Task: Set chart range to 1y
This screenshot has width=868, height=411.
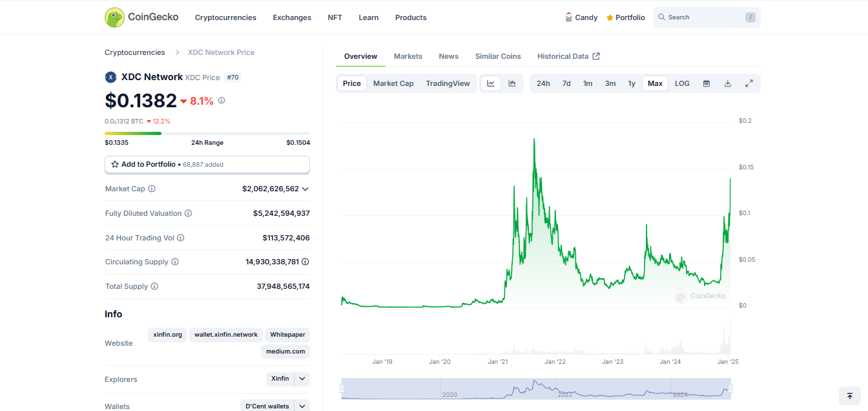Action: 632,83
